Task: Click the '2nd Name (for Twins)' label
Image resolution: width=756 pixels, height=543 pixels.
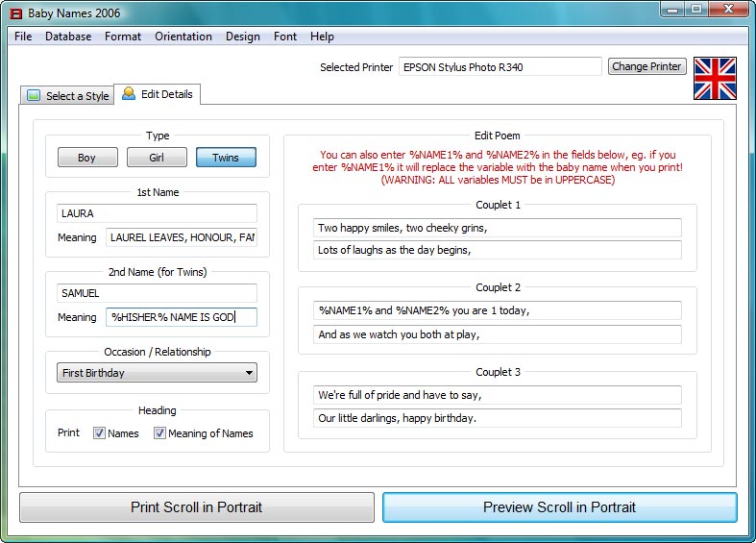Action: point(158,272)
